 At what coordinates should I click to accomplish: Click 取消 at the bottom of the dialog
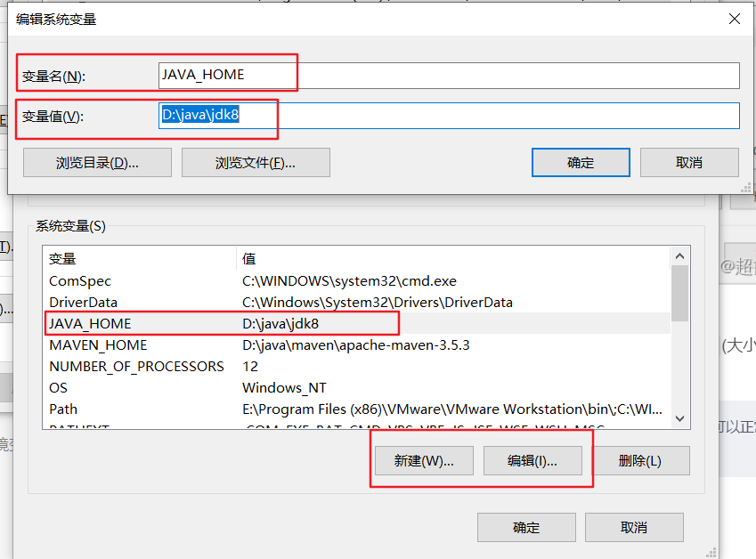[634, 527]
